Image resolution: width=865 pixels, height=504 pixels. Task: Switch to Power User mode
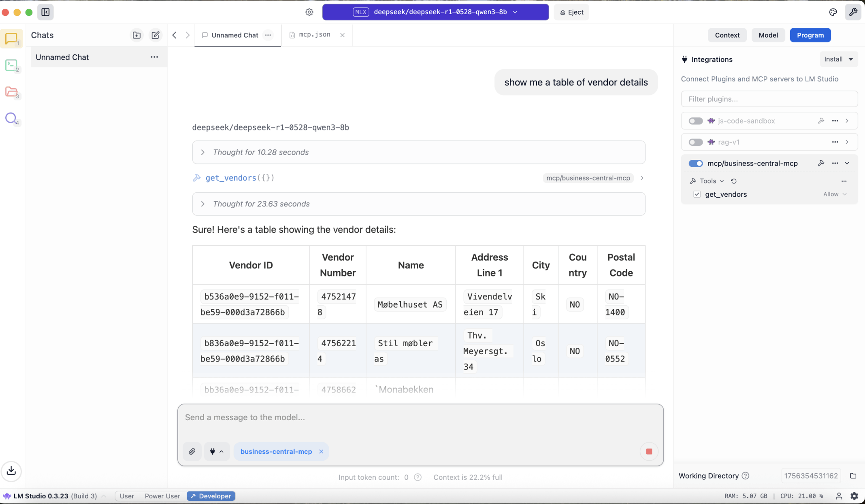click(162, 496)
